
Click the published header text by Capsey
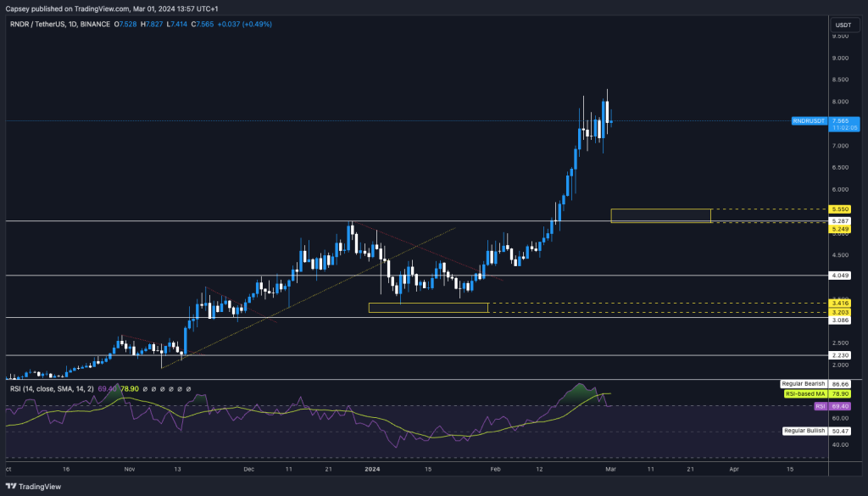[111, 8]
